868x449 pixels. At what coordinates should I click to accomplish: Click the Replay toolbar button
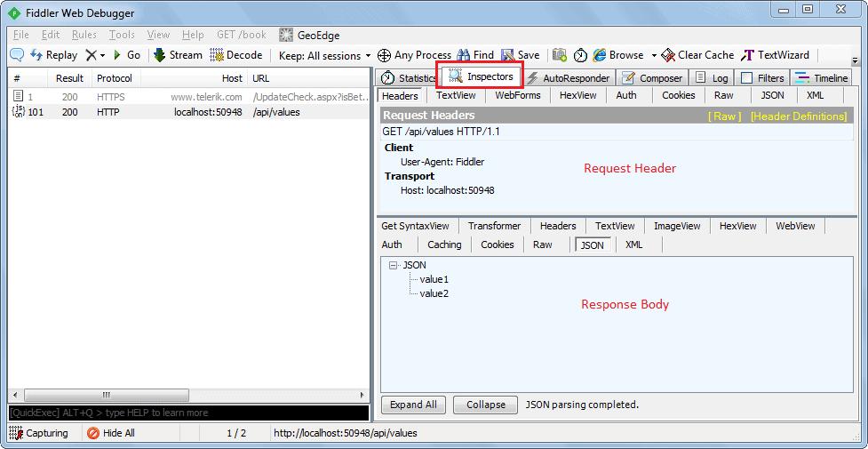[53, 55]
